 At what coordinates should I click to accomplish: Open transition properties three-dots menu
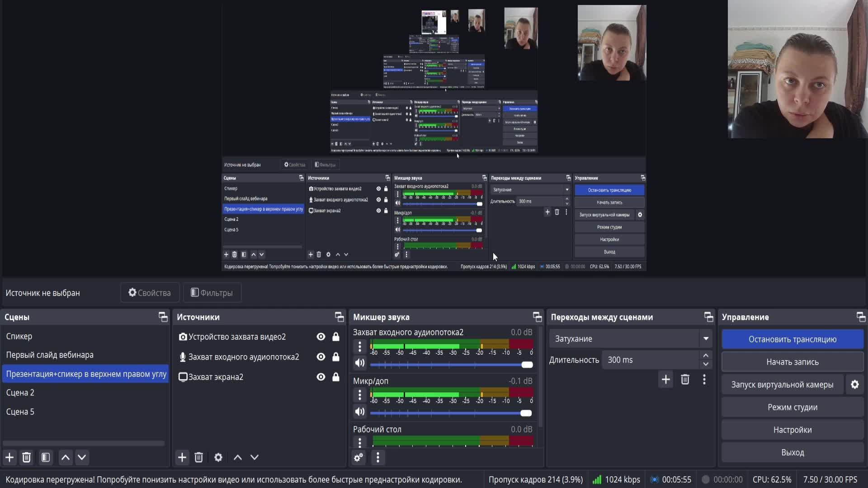click(x=704, y=380)
